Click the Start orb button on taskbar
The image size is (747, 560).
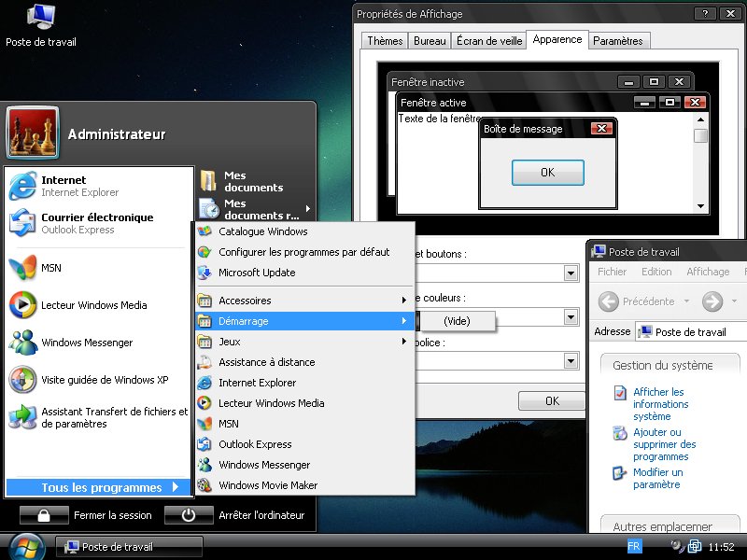[25, 546]
